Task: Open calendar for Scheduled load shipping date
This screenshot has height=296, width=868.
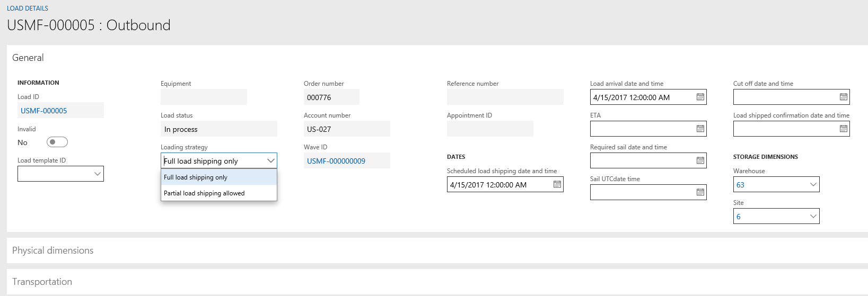Action: coord(557,185)
